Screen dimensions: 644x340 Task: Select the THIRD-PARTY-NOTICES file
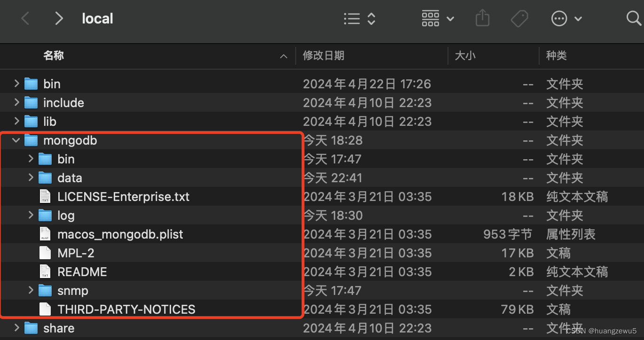click(x=126, y=309)
